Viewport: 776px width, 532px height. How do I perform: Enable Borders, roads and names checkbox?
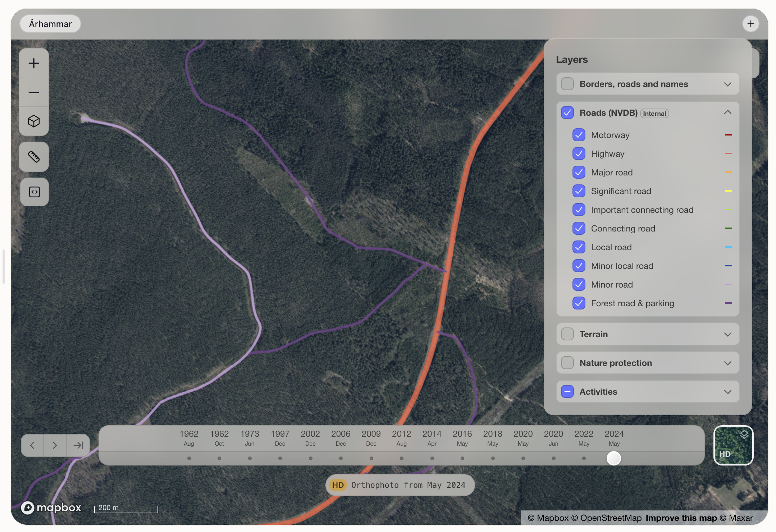pyautogui.click(x=567, y=84)
